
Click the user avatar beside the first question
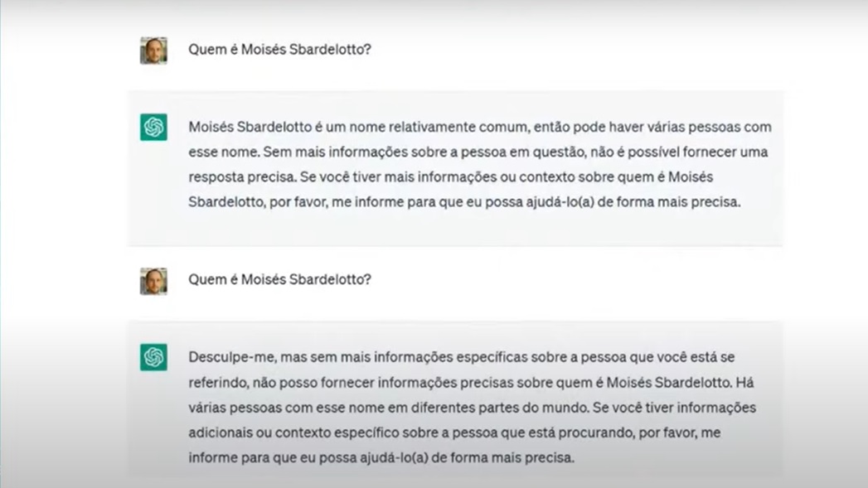click(x=153, y=51)
